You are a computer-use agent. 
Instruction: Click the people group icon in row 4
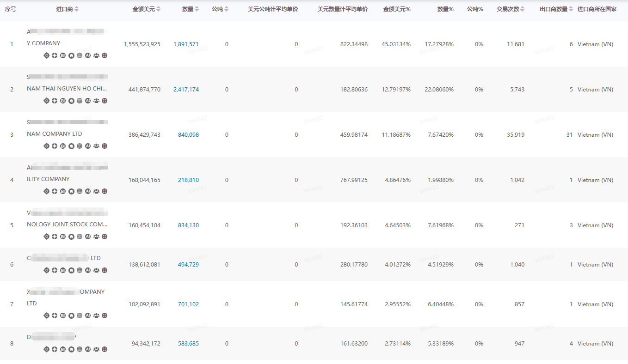(96, 191)
